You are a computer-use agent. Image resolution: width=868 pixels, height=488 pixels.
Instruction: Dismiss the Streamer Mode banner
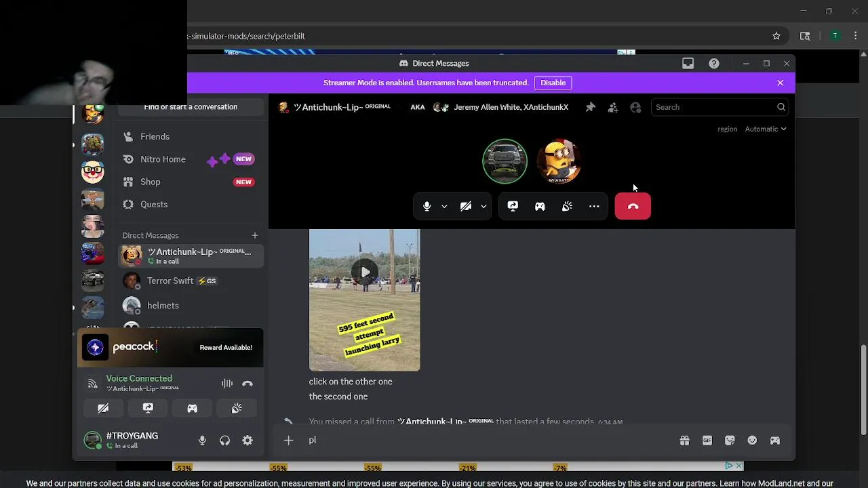pyautogui.click(x=781, y=83)
